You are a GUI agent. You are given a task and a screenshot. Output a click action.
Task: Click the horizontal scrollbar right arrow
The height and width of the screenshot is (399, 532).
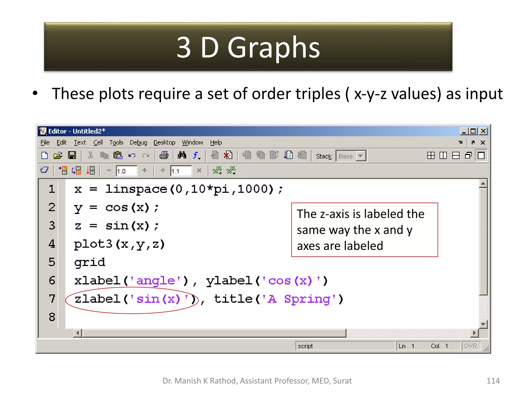click(474, 333)
